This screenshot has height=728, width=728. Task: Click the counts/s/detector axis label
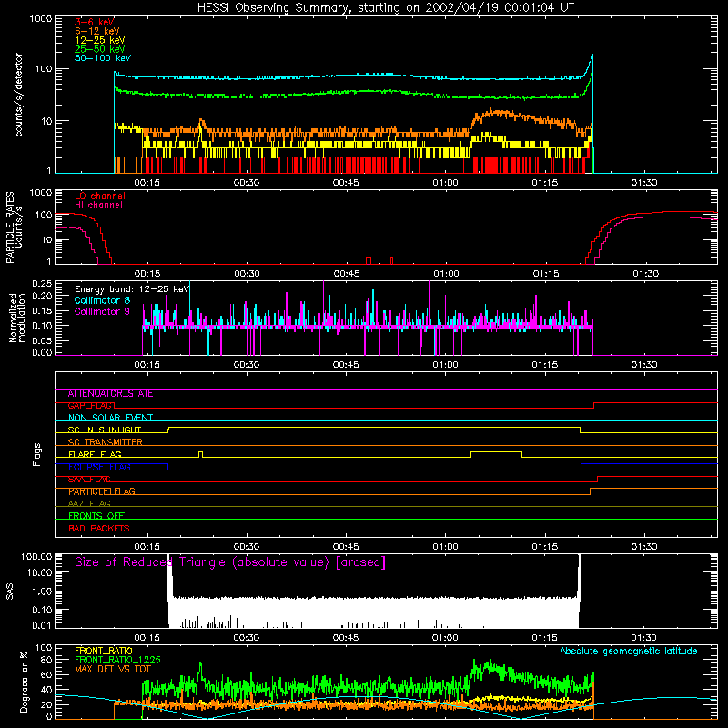point(19,95)
